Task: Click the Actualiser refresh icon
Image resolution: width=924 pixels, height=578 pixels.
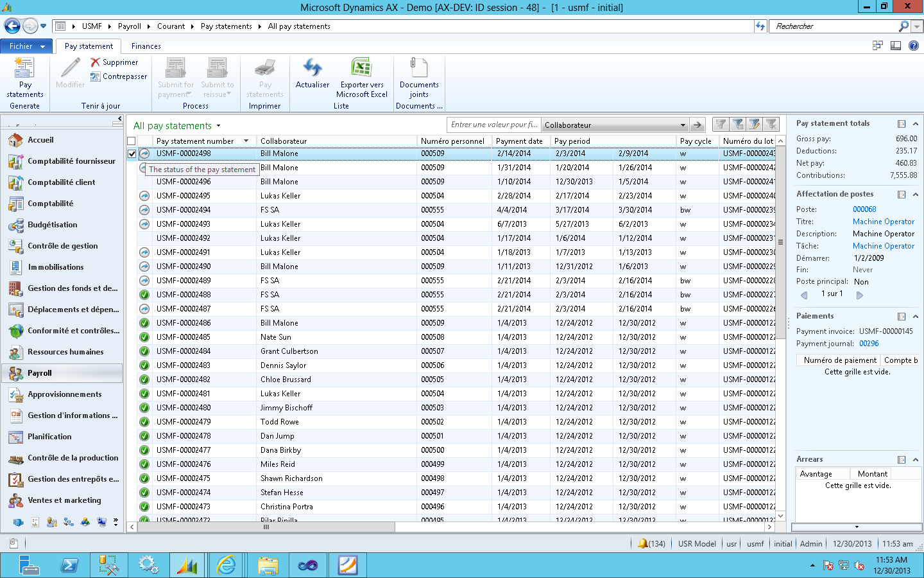Action: [312, 68]
